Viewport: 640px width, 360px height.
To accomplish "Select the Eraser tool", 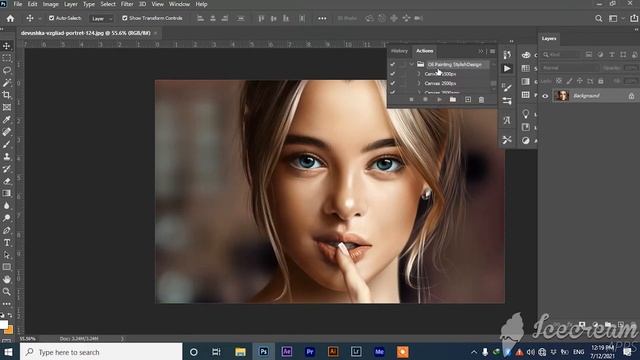I will coord(7,181).
